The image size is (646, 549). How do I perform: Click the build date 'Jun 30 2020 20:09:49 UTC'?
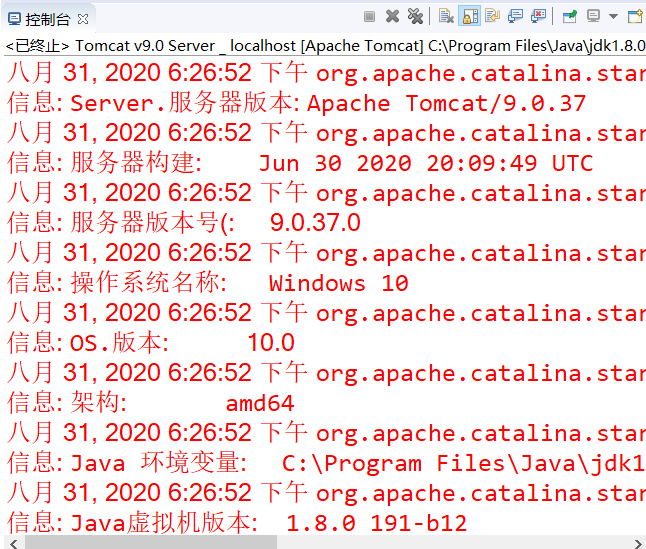coord(426,163)
